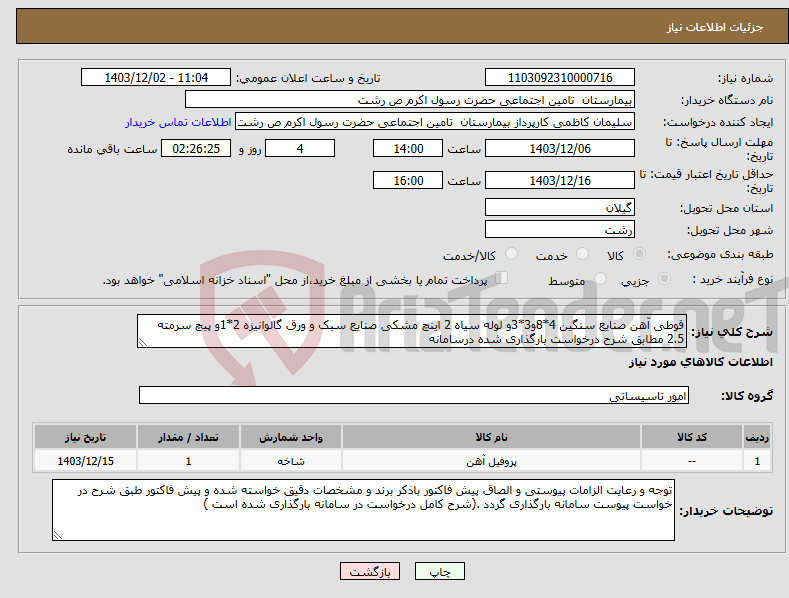Click resize grip of need description textarea
This screenshot has height=598, width=789.
(x=143, y=342)
